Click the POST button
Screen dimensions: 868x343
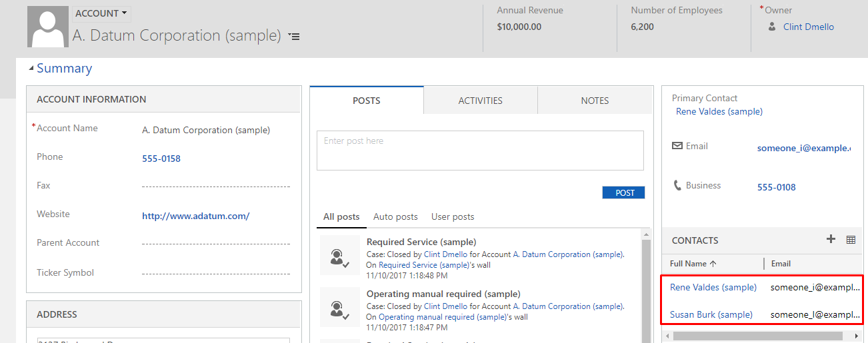pyautogui.click(x=625, y=192)
